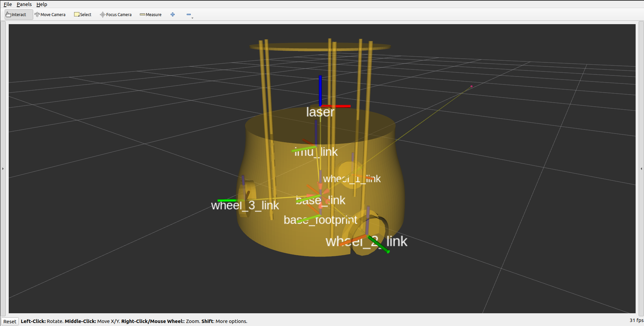Click the base_footprint frame label
Image resolution: width=644 pixels, height=326 pixels.
pos(320,220)
